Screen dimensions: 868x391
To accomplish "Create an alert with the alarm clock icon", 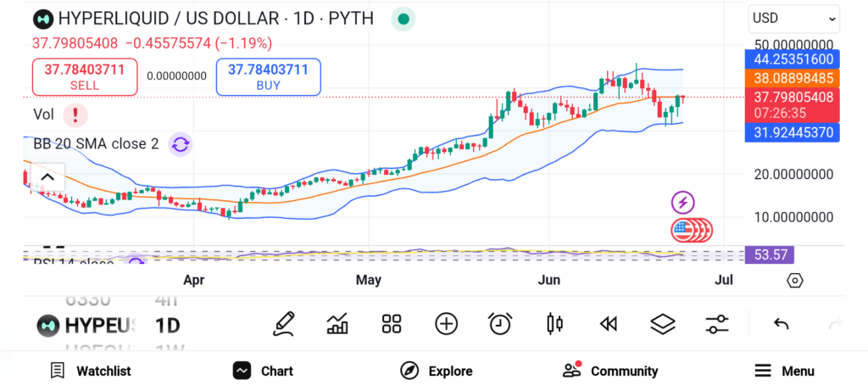I will tap(500, 324).
